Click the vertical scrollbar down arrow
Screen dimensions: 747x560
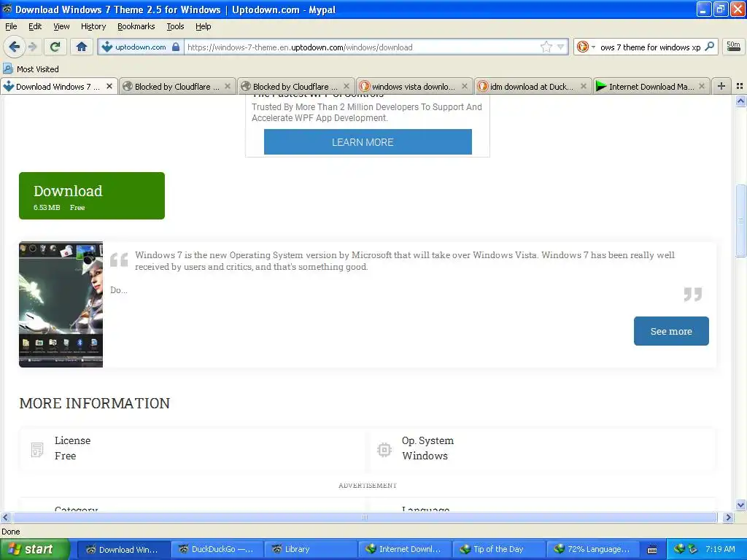pyautogui.click(x=740, y=505)
